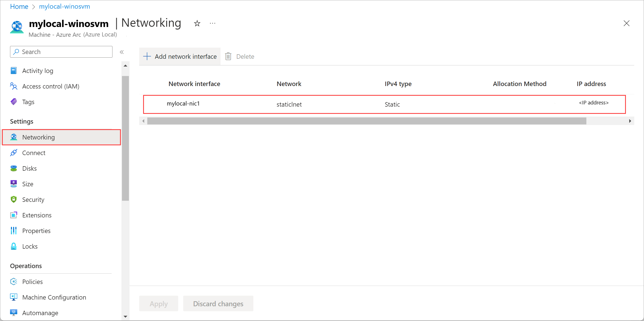
Task: Open Extensions in the sidebar
Action: (x=37, y=215)
